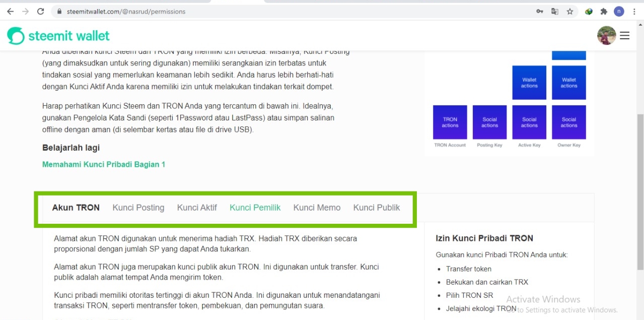Image resolution: width=644 pixels, height=320 pixels.
Task: Open the Chrome profile avatar 'n'
Action: pos(619,12)
